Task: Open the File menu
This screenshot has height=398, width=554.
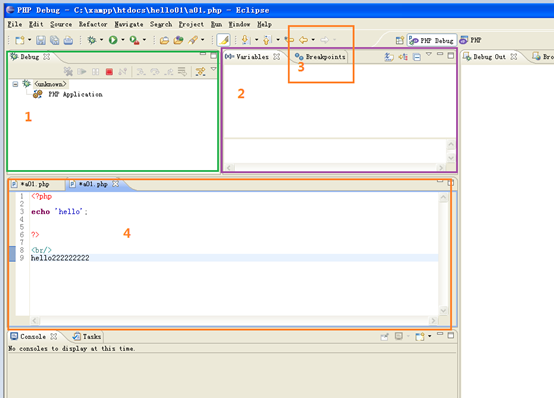Action: coord(15,24)
